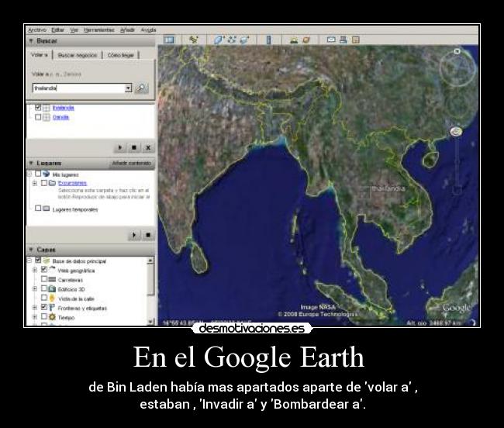The image size is (504, 428).
Task: Select the add path tool icon
Action: [x=231, y=40]
